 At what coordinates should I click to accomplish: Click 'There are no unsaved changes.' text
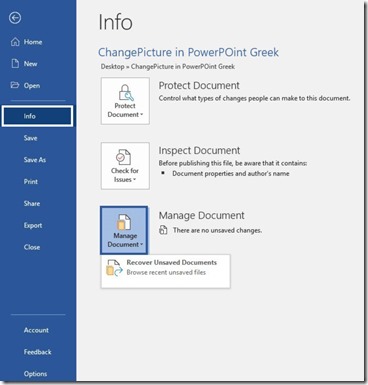click(217, 230)
